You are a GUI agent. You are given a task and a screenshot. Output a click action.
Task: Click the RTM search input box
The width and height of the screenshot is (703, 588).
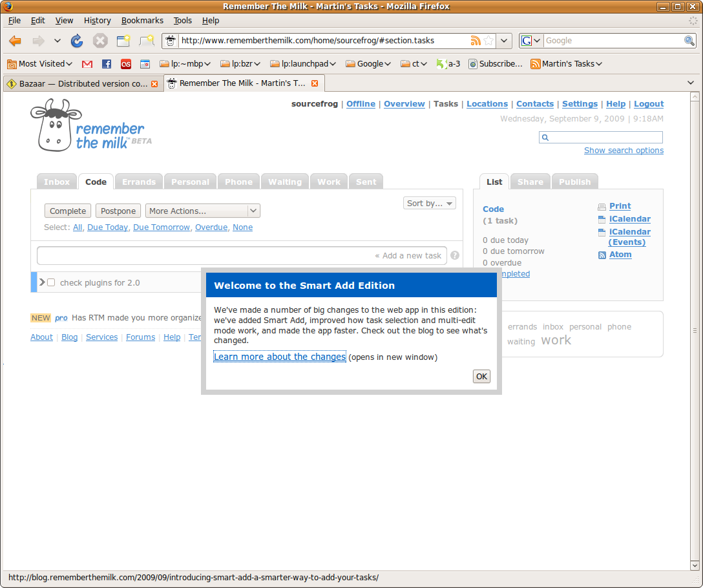601,137
